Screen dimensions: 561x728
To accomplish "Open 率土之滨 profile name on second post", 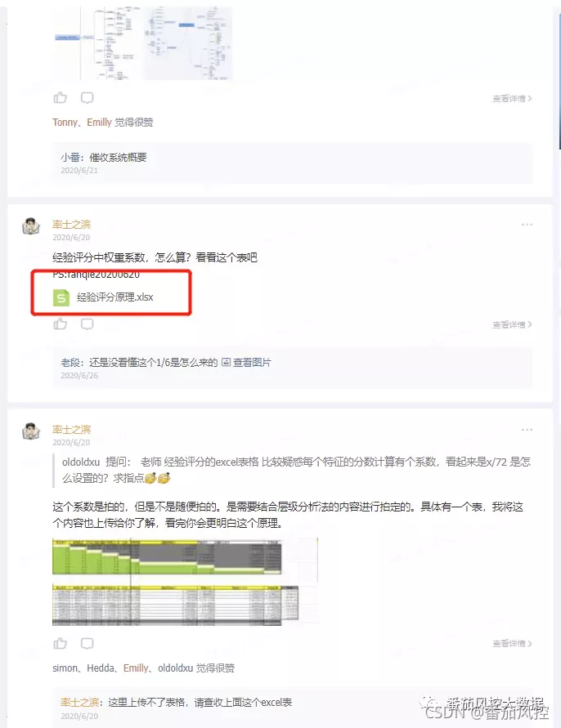I will point(72,224).
